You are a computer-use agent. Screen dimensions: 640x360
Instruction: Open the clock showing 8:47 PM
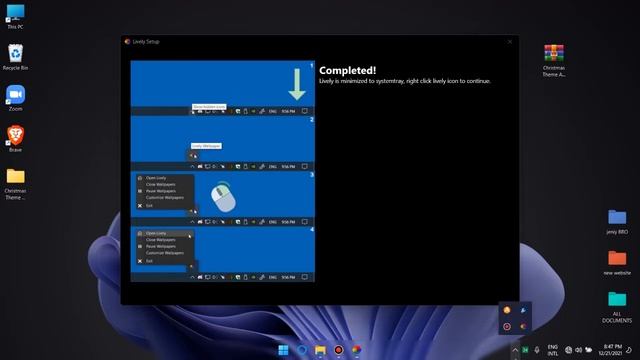click(x=610, y=350)
